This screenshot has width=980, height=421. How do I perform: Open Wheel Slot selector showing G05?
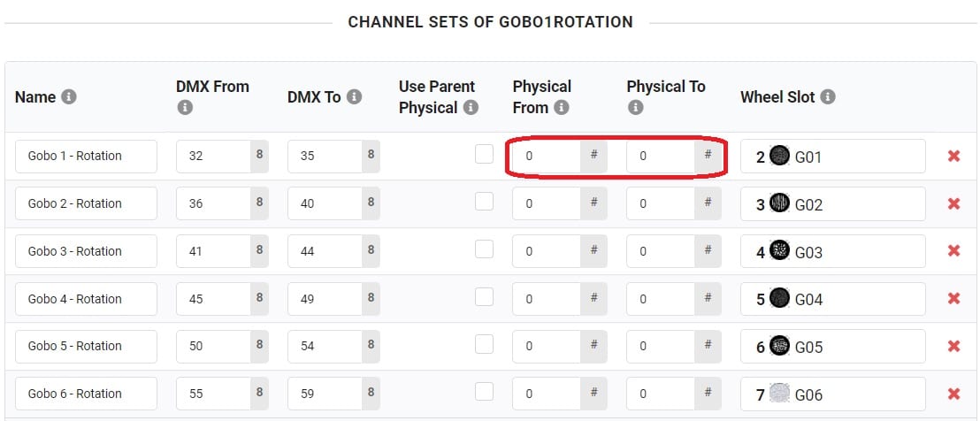pyautogui.click(x=832, y=347)
